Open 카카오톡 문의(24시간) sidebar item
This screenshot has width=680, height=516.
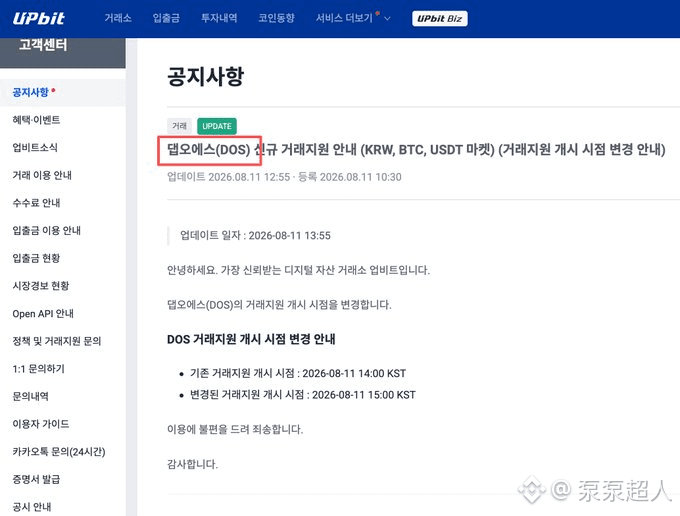[59, 452]
